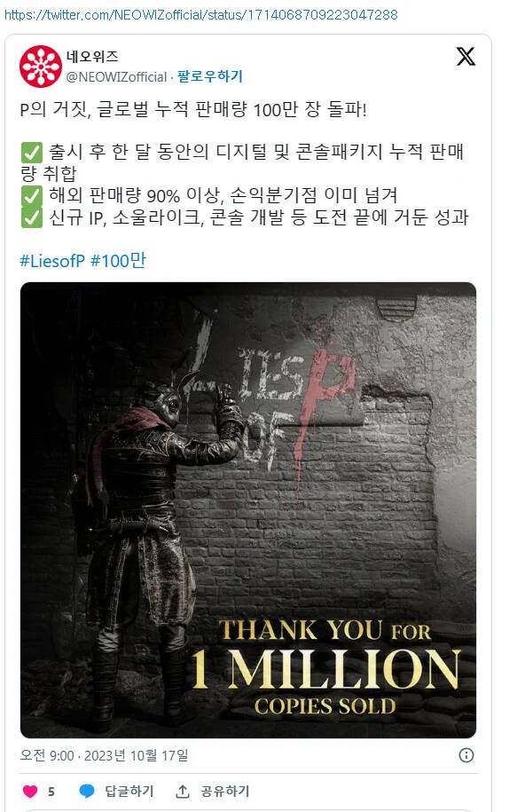This screenshot has width=517, height=812.
Task: Open the tweet info circle icon
Action: click(466, 755)
